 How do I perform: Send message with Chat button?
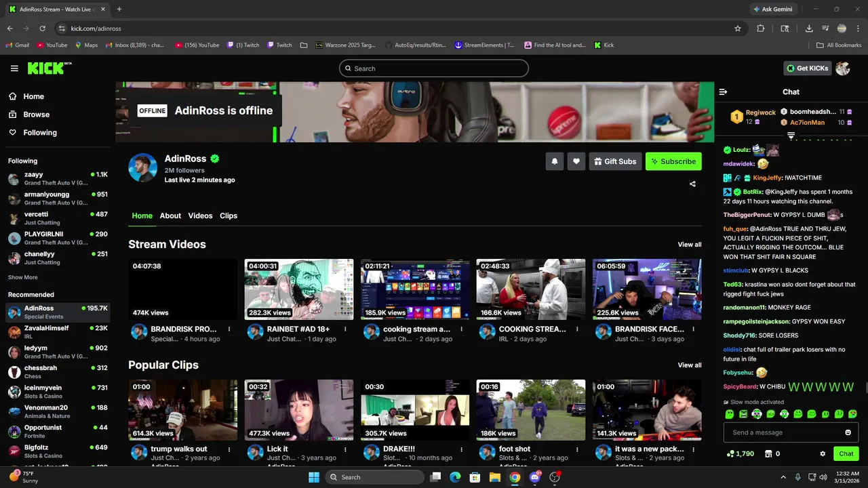[846, 453]
